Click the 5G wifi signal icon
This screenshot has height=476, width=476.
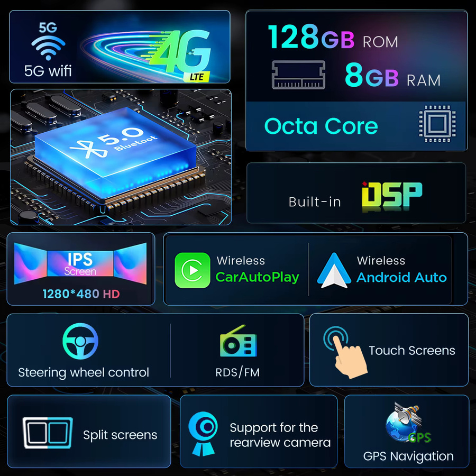click(48, 48)
